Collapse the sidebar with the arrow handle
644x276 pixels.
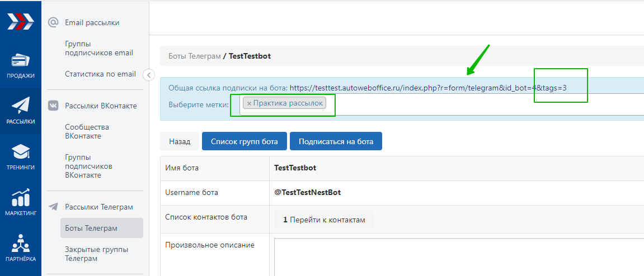[x=148, y=74]
